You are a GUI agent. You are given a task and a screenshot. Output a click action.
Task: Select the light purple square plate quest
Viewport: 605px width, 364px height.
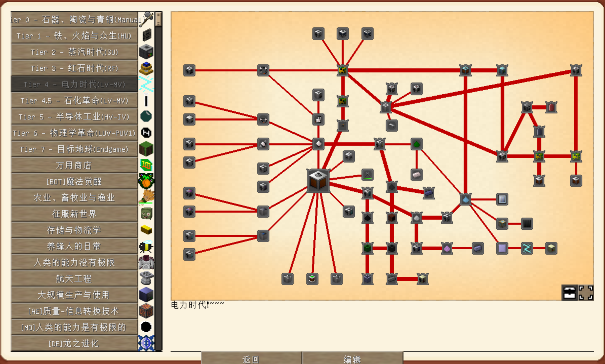coord(502,248)
